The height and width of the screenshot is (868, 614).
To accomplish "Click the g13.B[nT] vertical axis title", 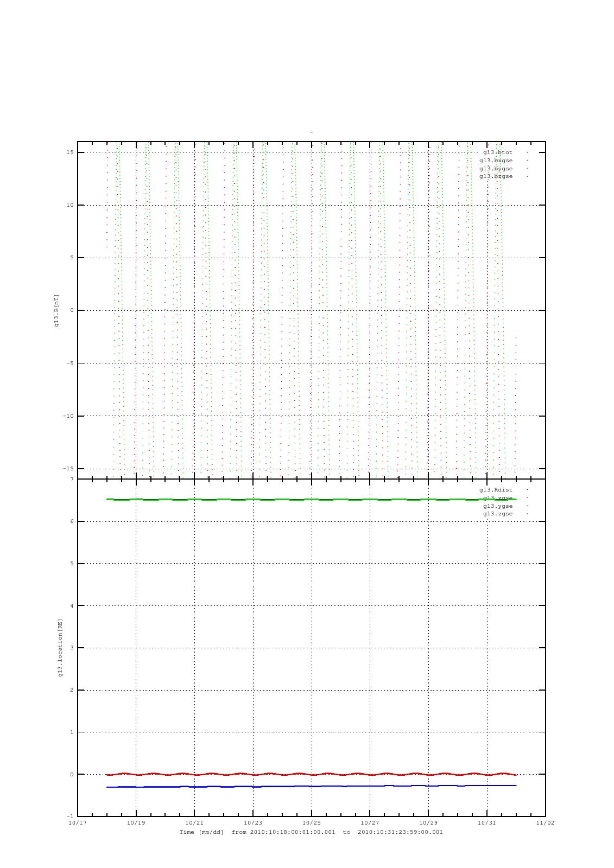I will [56, 310].
